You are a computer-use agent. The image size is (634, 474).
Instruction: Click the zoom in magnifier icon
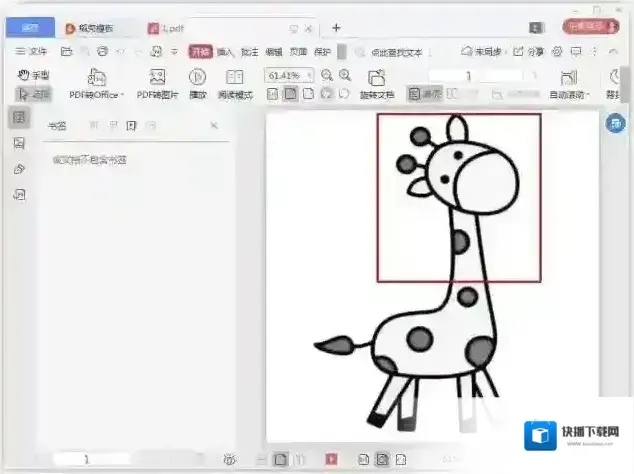[x=345, y=75]
